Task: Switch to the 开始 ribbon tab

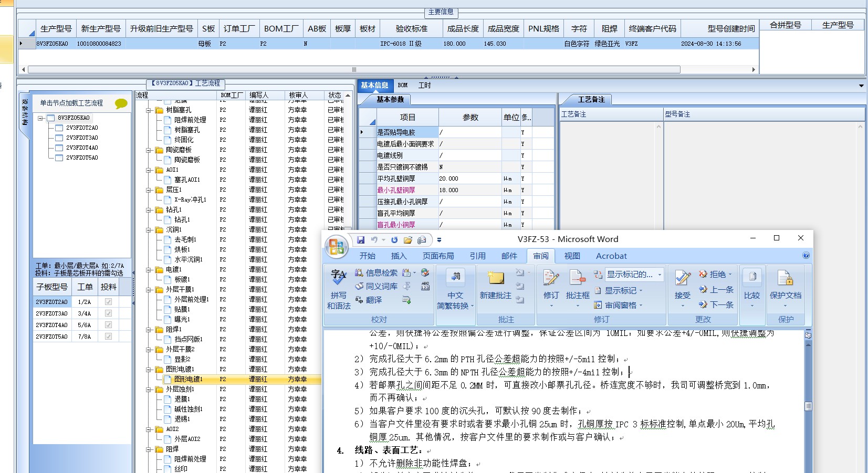Action: 368,256
